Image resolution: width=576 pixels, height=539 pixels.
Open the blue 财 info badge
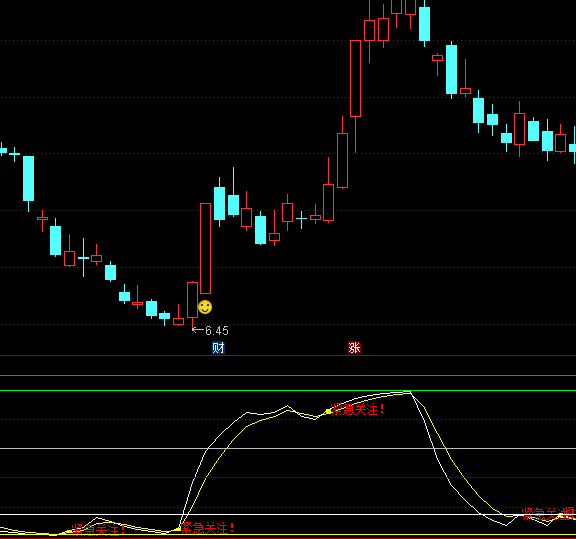click(x=218, y=348)
